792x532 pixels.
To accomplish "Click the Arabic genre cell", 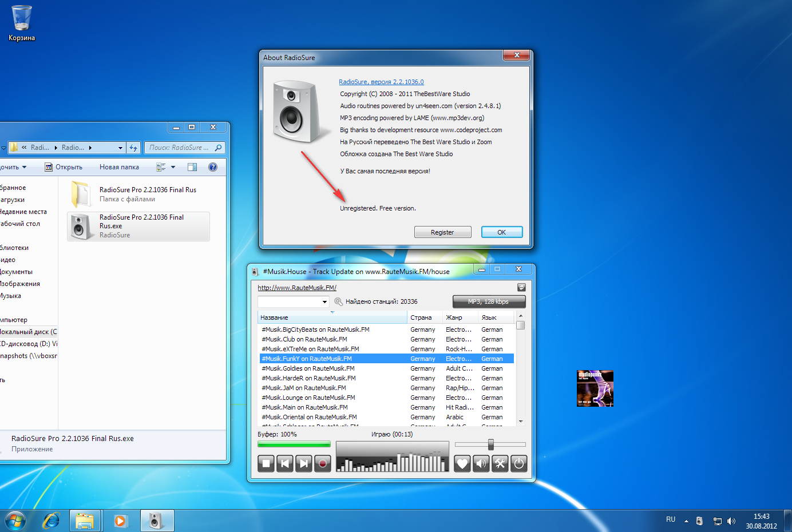I will click(x=454, y=417).
